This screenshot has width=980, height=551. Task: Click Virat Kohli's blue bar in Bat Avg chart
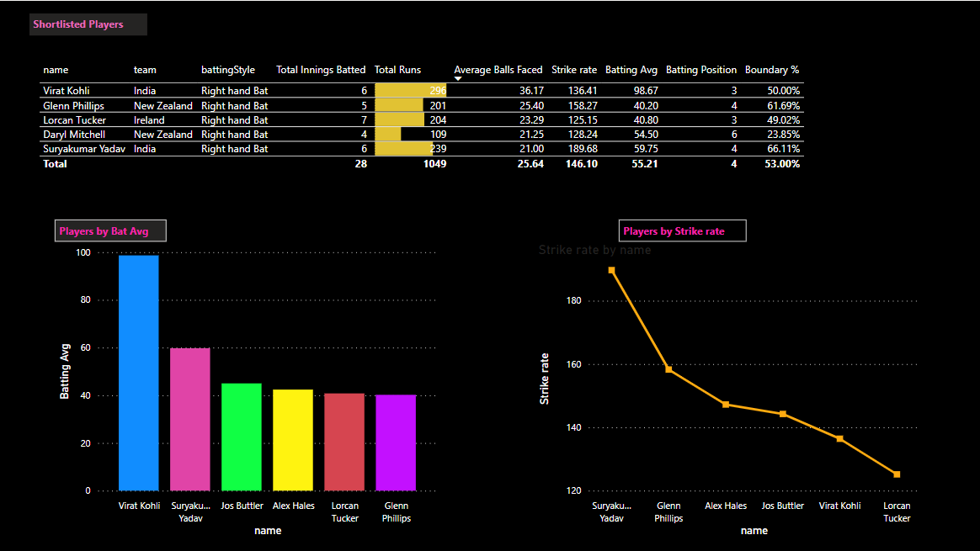pos(140,370)
